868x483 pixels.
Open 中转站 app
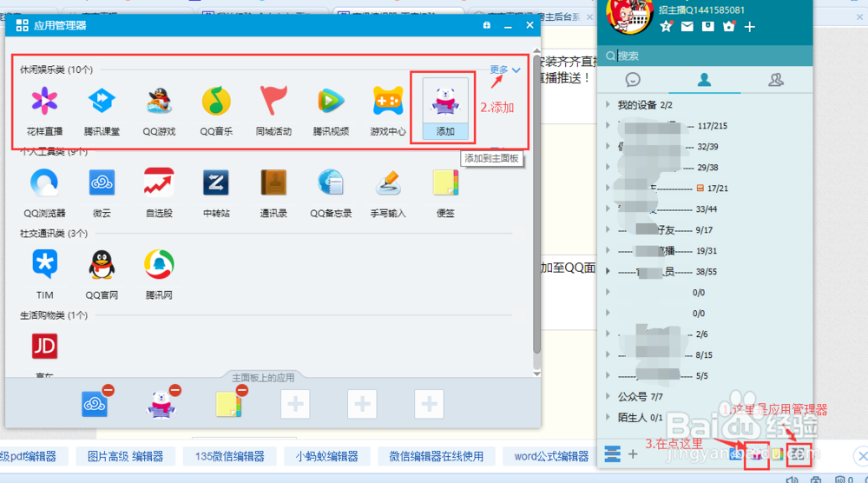[x=216, y=183]
